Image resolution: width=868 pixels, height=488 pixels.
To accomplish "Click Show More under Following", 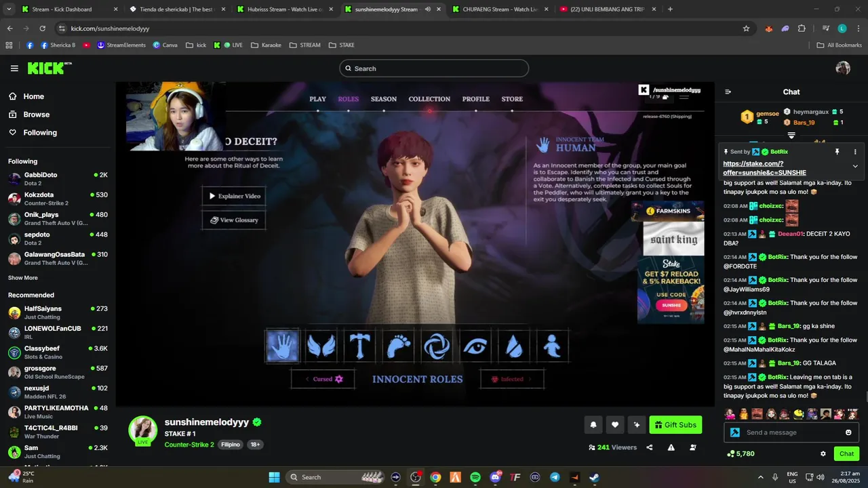I will tap(23, 278).
